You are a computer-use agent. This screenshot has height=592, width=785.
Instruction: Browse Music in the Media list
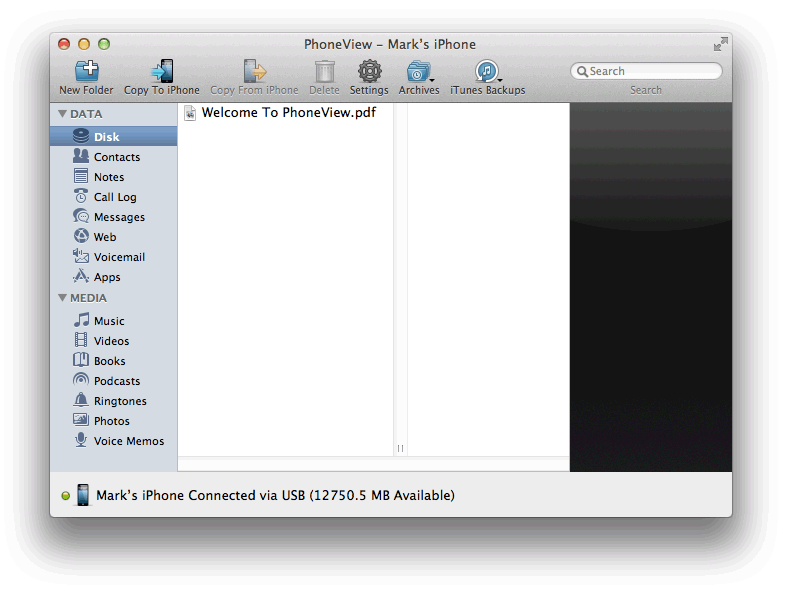coord(109,321)
